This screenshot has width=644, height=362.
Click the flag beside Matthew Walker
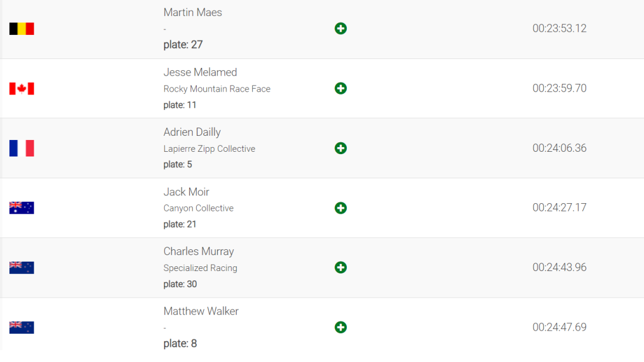[22, 327]
